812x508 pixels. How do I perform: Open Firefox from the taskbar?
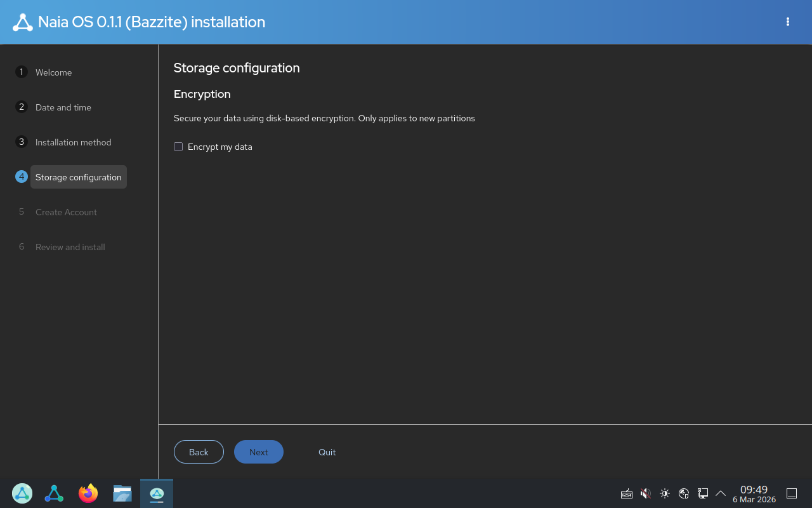pyautogui.click(x=88, y=493)
